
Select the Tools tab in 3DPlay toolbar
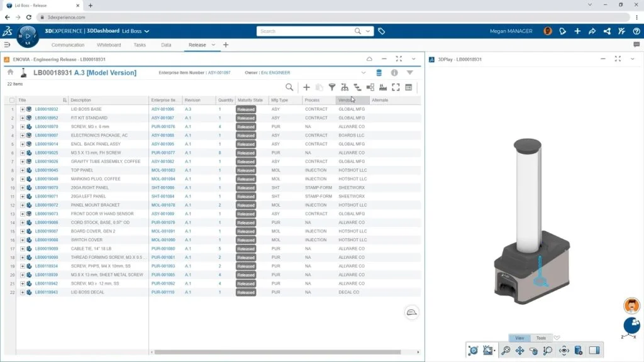tap(541, 338)
